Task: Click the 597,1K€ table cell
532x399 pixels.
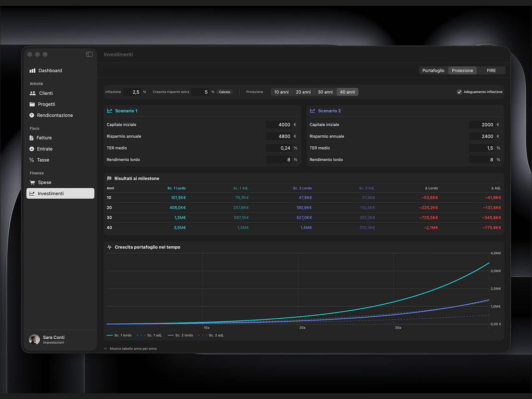Action: click(x=241, y=218)
